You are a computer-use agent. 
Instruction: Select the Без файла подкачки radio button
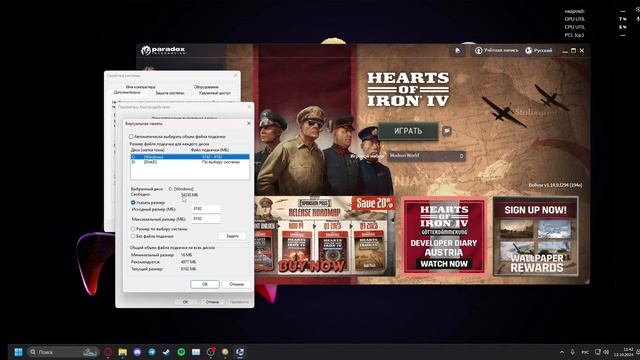tap(133, 236)
